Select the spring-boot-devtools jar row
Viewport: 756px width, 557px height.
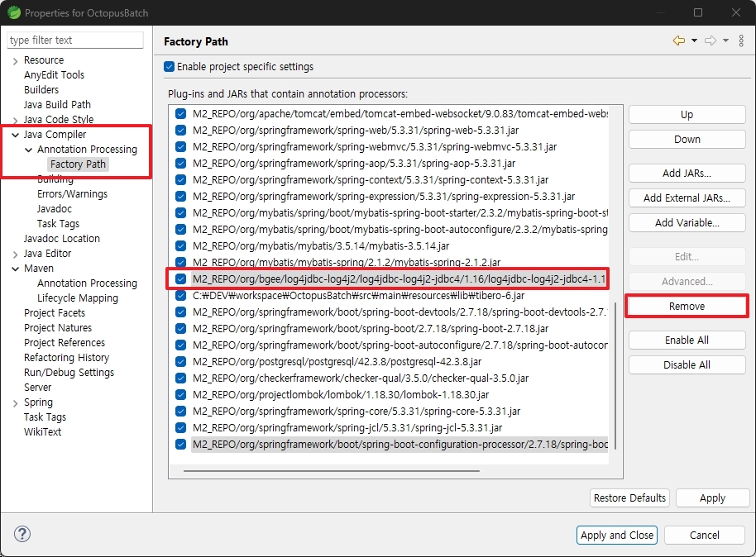pyautogui.click(x=400, y=312)
